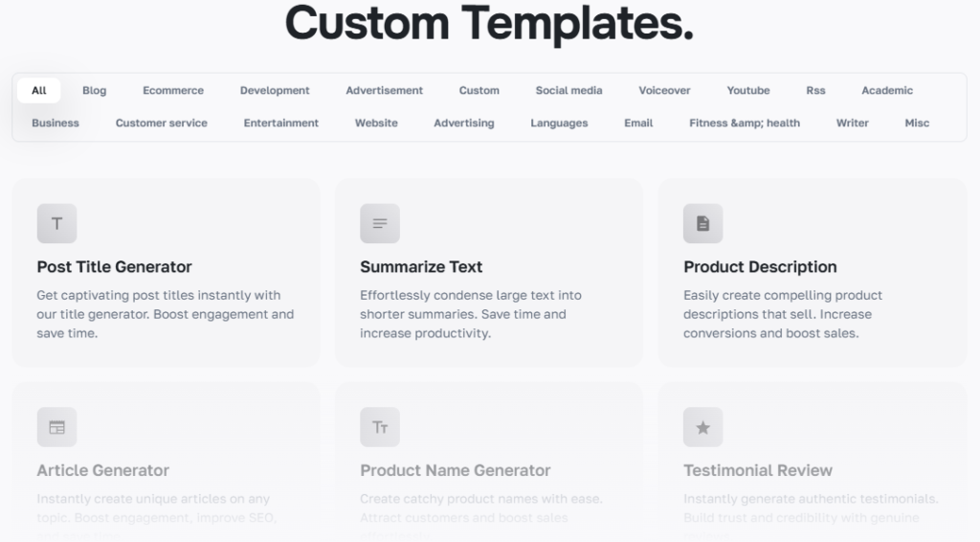Switch to the Misc category tab
The width and height of the screenshot is (980, 542).
917,124
